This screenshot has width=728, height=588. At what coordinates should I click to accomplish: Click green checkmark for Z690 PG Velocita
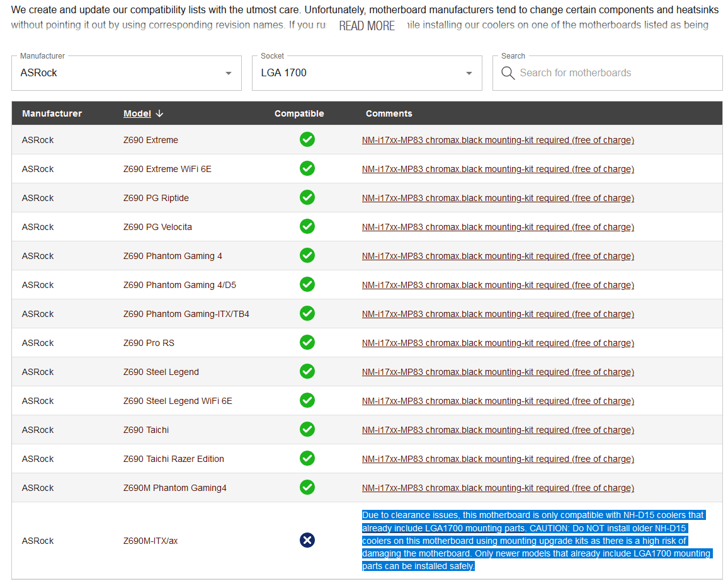[307, 226]
